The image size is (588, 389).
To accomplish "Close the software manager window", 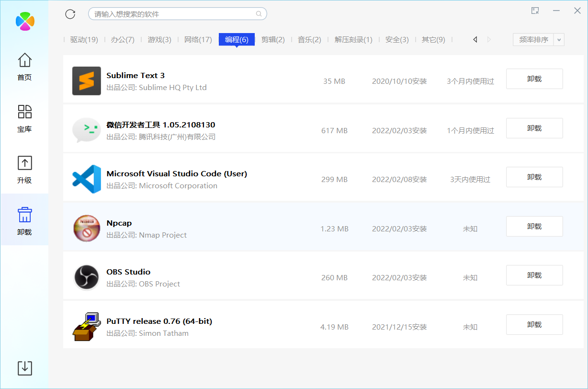I will point(577,11).
